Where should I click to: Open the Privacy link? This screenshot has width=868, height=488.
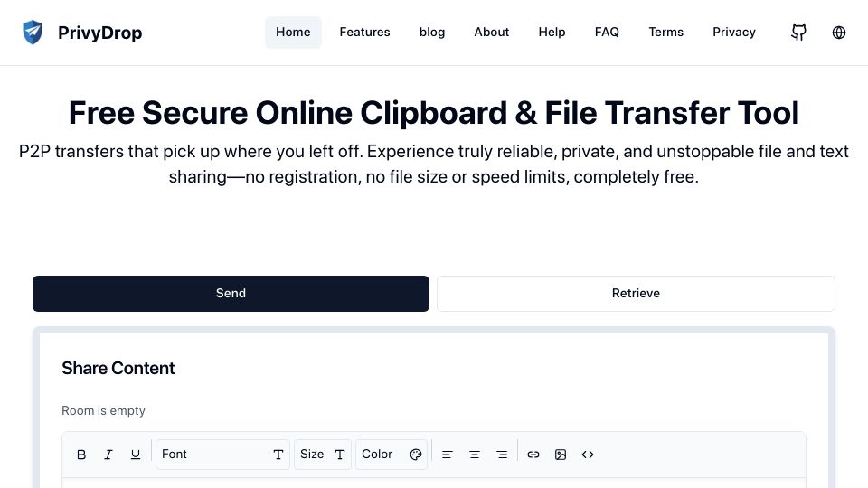[734, 33]
